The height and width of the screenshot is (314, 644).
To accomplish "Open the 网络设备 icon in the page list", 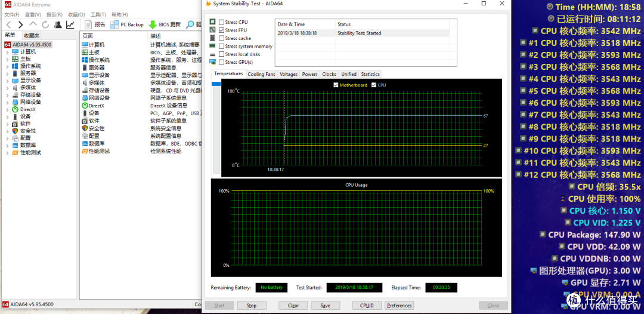I will 85,98.
